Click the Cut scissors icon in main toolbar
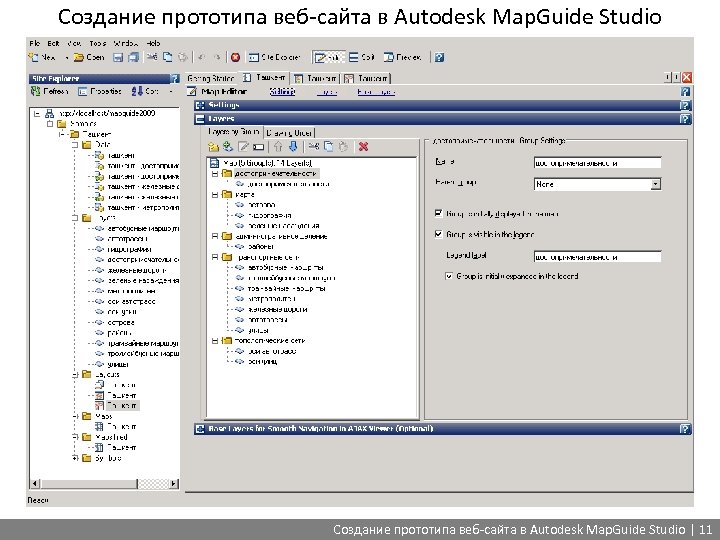 tap(152, 57)
